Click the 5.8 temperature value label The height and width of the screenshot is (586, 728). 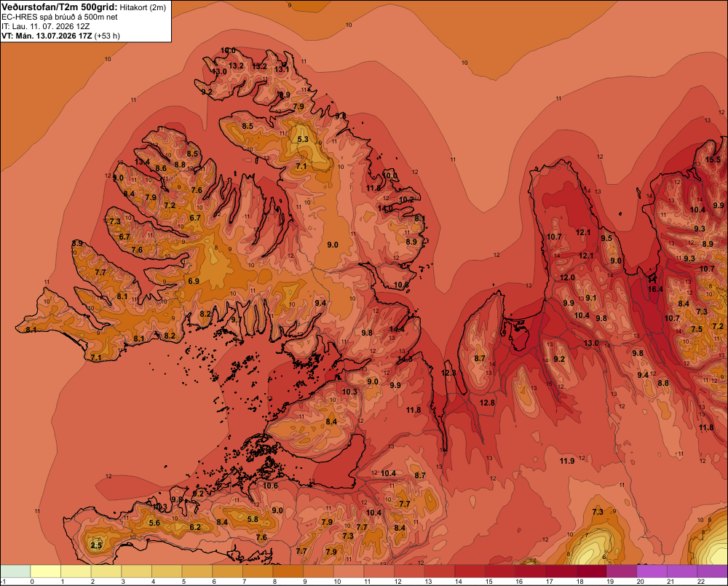(x=253, y=519)
